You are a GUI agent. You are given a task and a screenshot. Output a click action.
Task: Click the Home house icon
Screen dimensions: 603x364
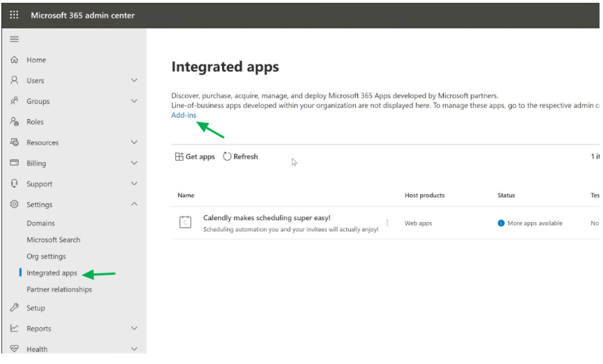[15, 60]
